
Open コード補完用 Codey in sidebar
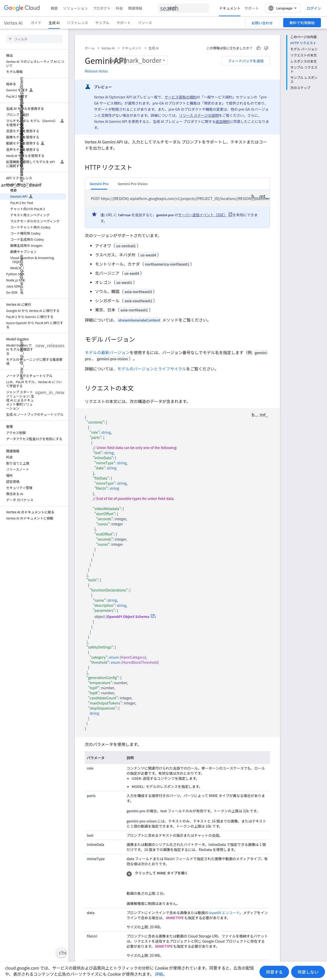(x=25, y=233)
